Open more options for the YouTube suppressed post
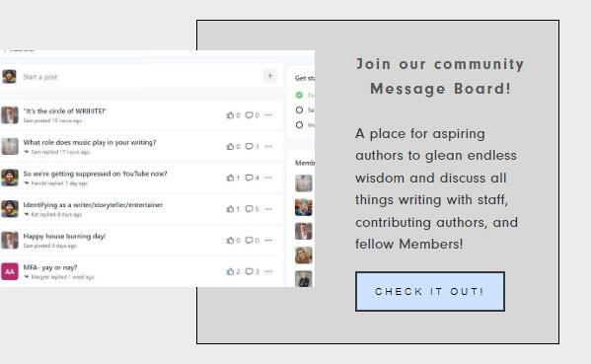The width and height of the screenshot is (591, 364). pyautogui.click(x=268, y=178)
